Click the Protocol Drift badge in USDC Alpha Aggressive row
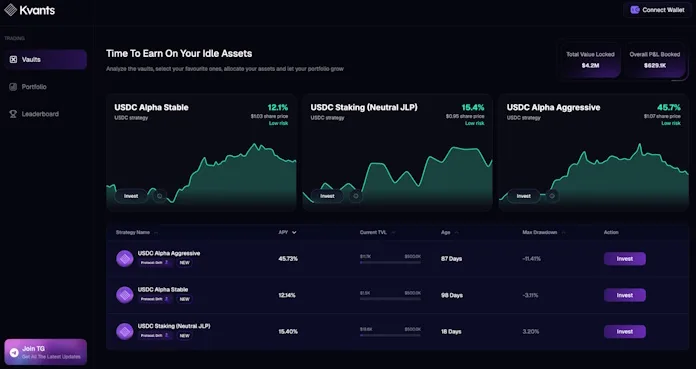696x369 pixels. [155, 262]
